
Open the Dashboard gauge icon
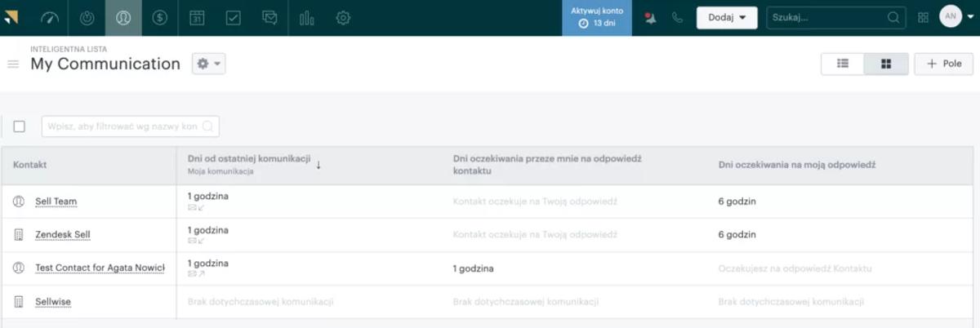50,17
